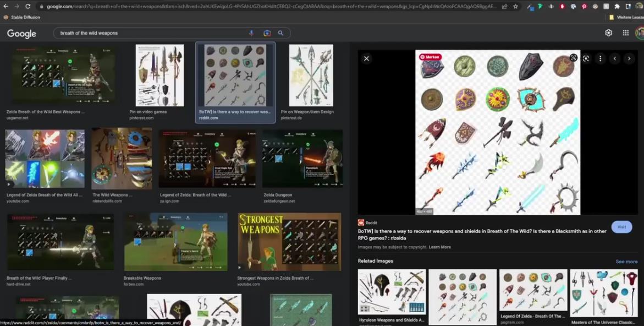Open the Breakable Weapons forbes thumbnail
The width and height of the screenshot is (644, 326).
[x=176, y=242]
